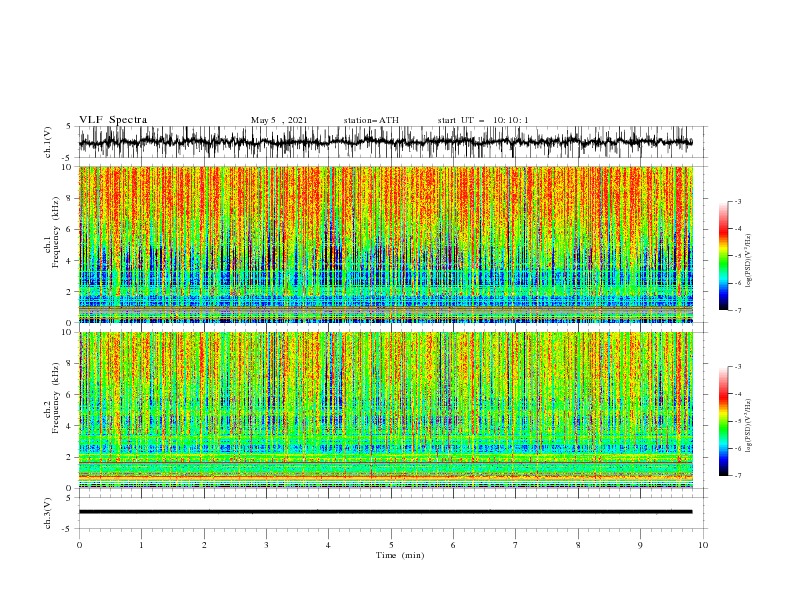Click the "-5" tick on ch.3(V) axis
This screenshot has height=612, width=792.
tap(68, 529)
